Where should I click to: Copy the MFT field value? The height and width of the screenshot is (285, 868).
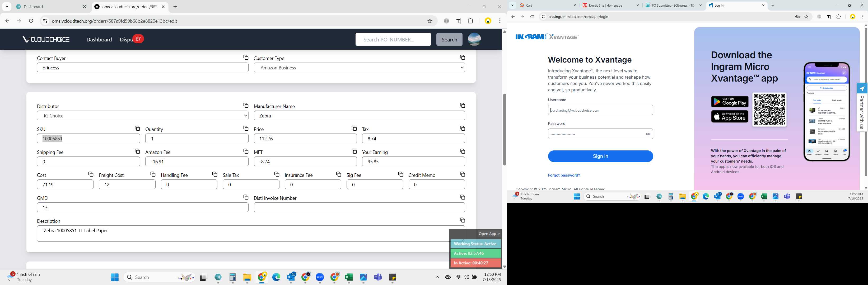click(354, 151)
